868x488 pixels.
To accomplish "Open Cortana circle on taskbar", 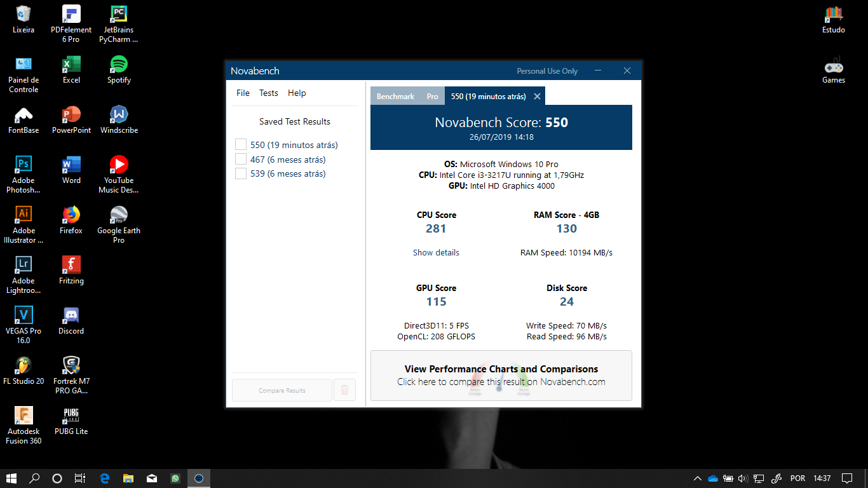I will click(57, 478).
